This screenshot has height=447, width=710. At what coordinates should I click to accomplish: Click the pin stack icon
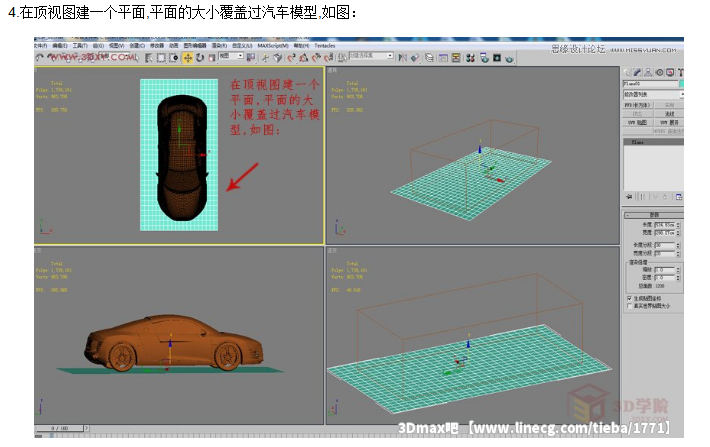(629, 197)
